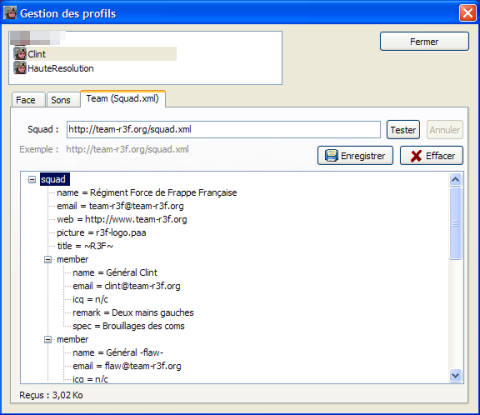Screen dimensions: 480x415
Task: Click the application icon in title bar
Action: click(10, 13)
